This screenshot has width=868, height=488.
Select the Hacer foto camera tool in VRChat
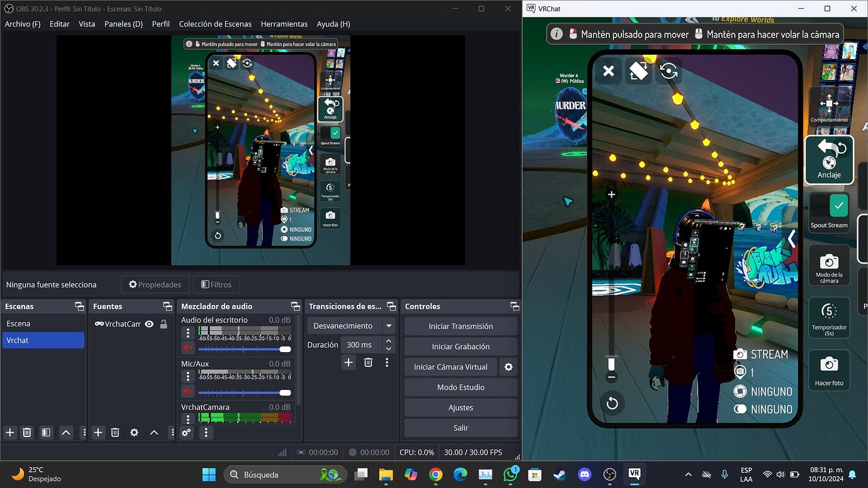[829, 370]
